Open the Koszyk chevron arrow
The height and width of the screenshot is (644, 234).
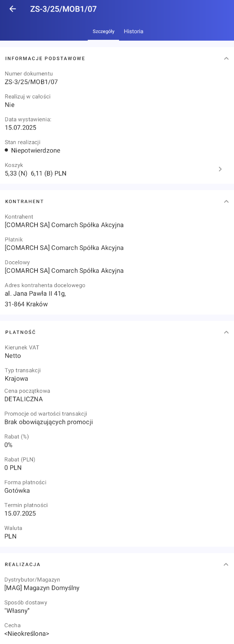[x=220, y=169]
